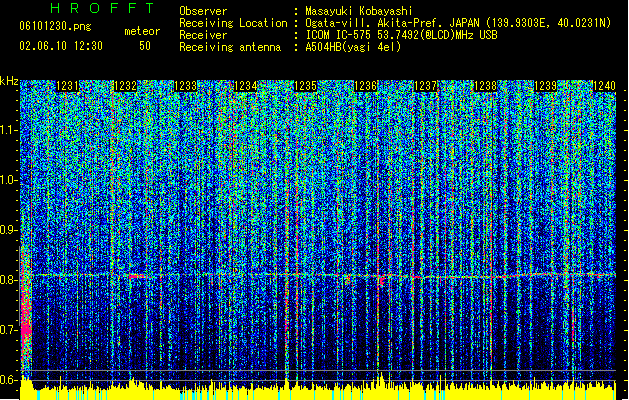This screenshot has width=629, height=400.
Task: Click the meteor count value 50
Action: [x=145, y=46]
